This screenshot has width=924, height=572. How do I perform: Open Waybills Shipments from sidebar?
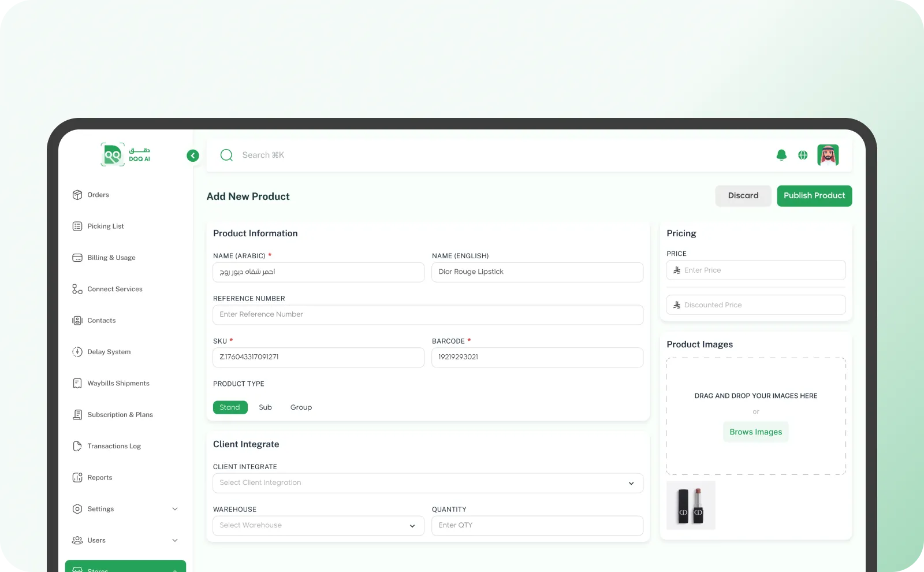pyautogui.click(x=118, y=384)
